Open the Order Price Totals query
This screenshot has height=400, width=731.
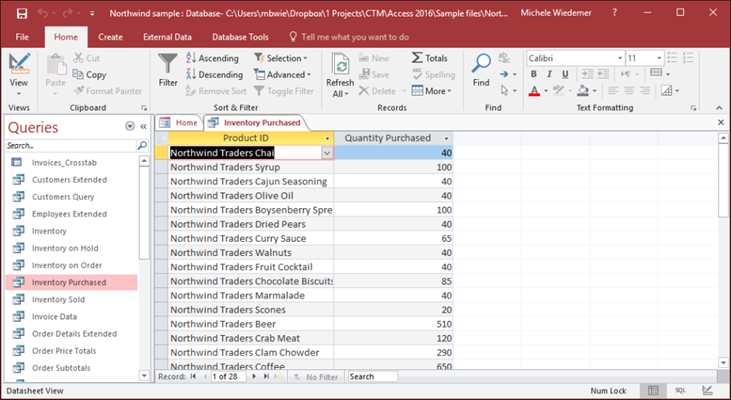click(x=64, y=351)
